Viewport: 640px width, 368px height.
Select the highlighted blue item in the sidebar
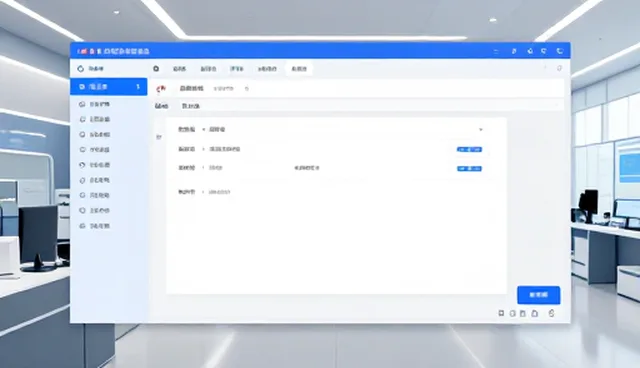[109, 86]
